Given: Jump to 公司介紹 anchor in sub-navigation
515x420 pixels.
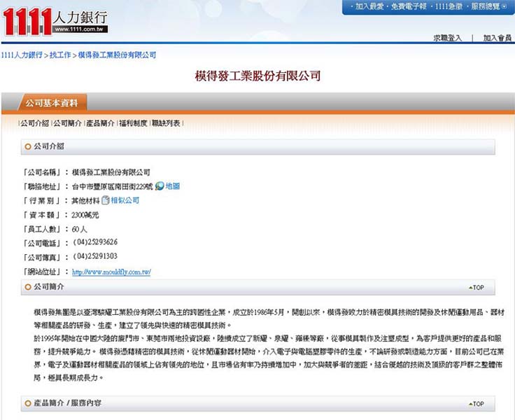Looking at the screenshot, I should 34,123.
